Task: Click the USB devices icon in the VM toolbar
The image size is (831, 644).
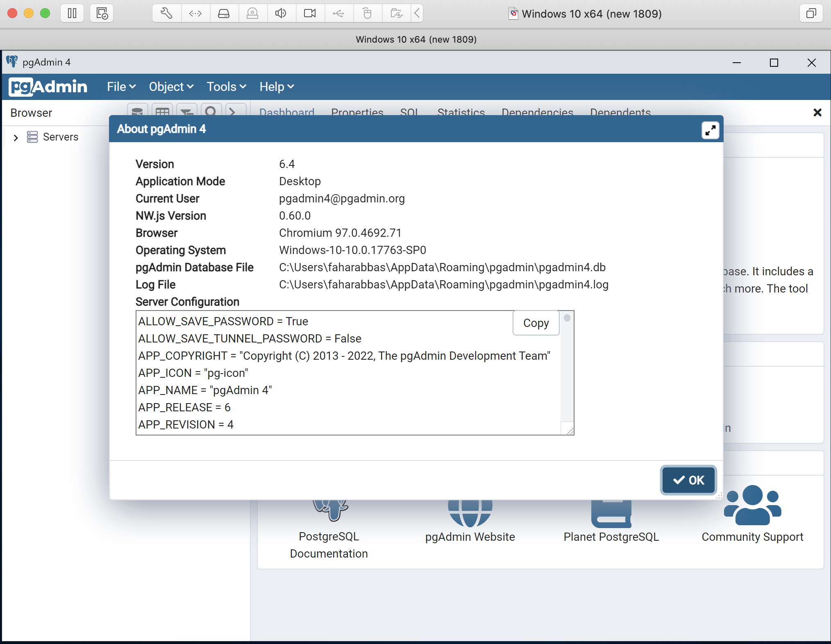Action: coord(338,13)
